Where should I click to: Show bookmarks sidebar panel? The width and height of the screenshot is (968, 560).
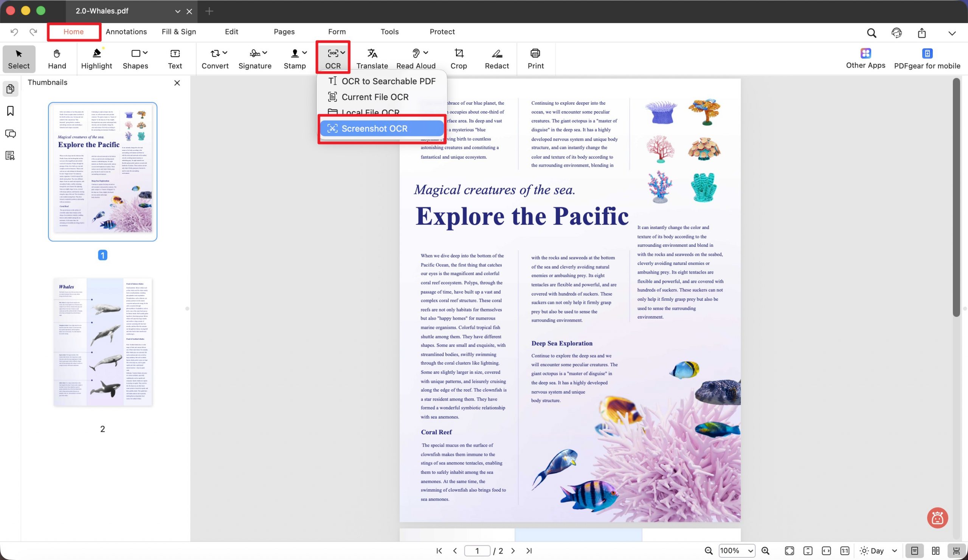[10, 111]
